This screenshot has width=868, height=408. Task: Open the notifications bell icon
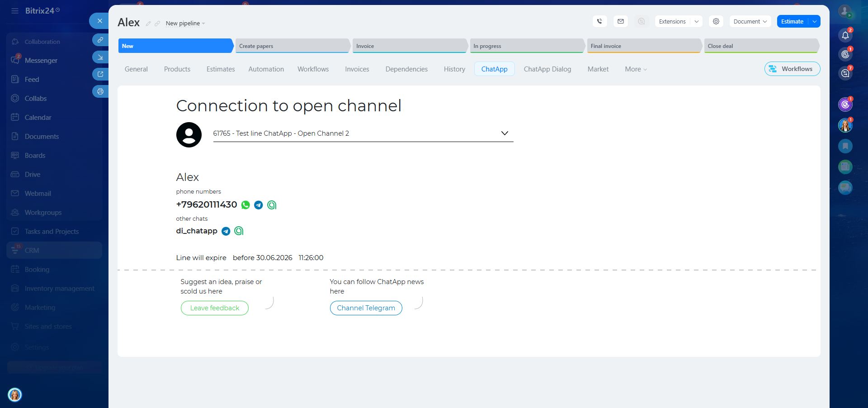[845, 35]
